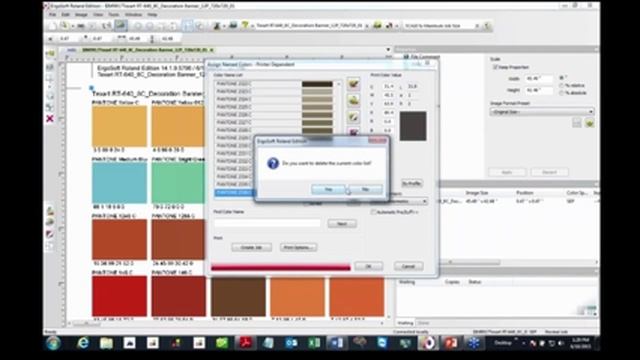The height and width of the screenshot is (360, 640).
Task: Select the % absolute radio button
Action: point(561,93)
